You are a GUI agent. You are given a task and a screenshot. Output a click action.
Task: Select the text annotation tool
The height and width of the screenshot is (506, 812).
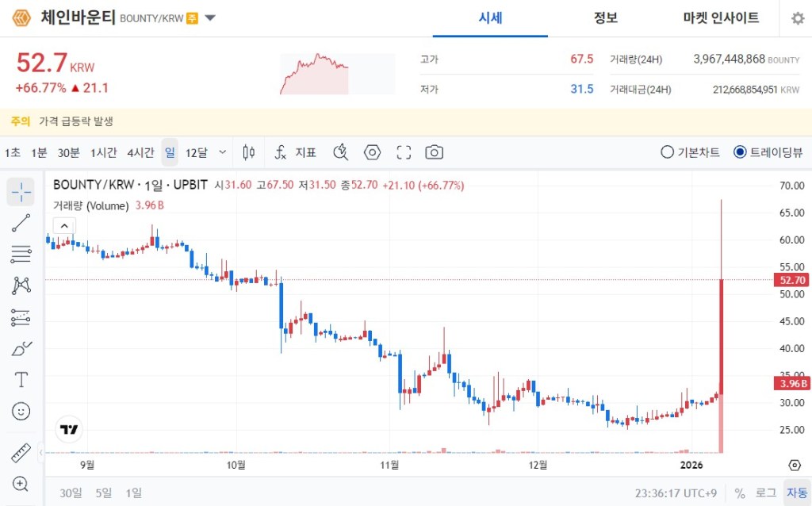(x=20, y=379)
